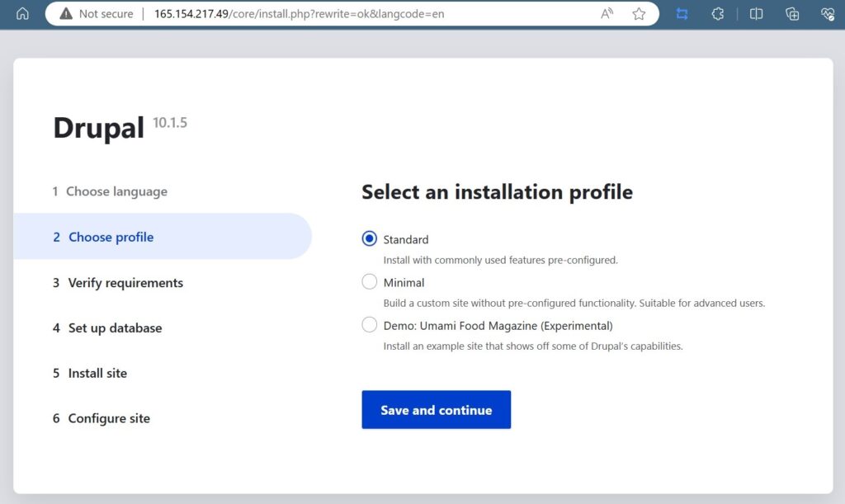The width and height of the screenshot is (845, 504).
Task: Click the Save and continue button
Action: coord(436,410)
